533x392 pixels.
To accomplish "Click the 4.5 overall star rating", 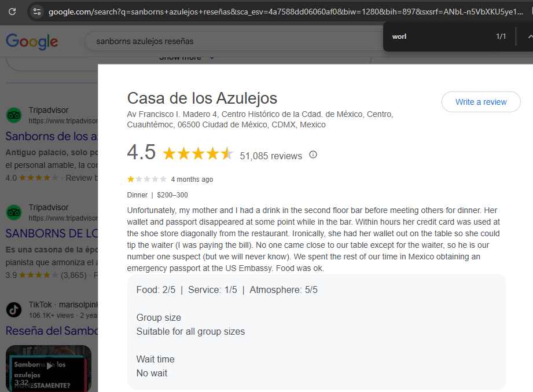I will pyautogui.click(x=198, y=153).
